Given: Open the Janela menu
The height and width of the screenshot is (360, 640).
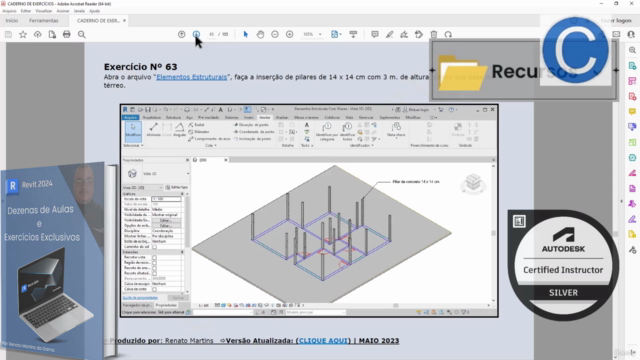Looking at the screenshot, I should 79,11.
